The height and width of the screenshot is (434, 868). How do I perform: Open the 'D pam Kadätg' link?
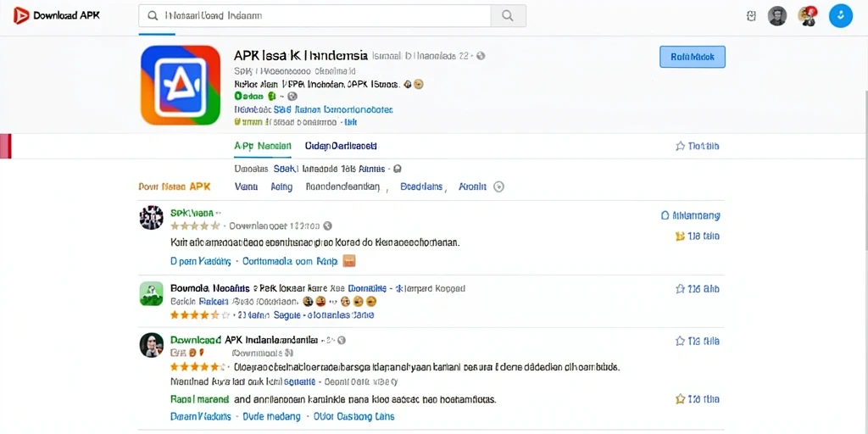point(200,261)
